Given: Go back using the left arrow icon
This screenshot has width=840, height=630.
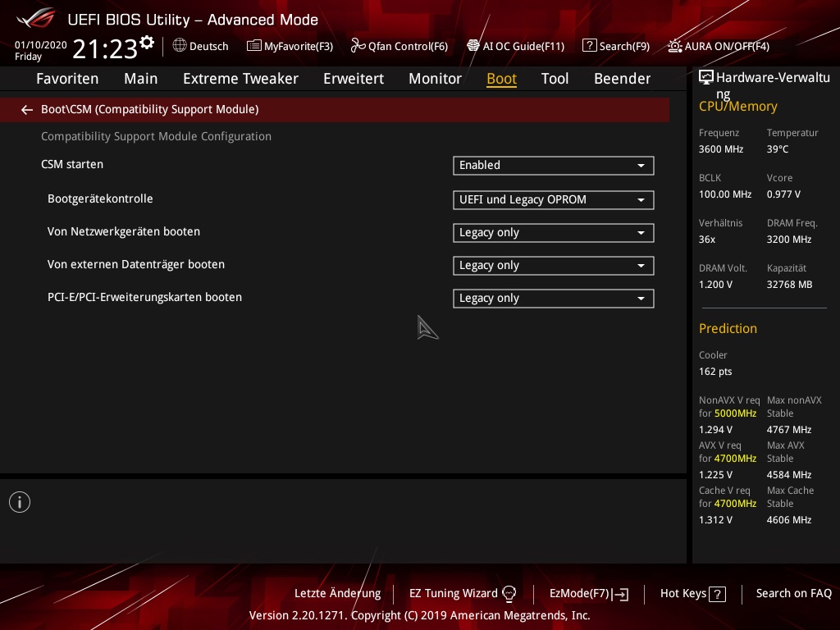Looking at the screenshot, I should 27,110.
